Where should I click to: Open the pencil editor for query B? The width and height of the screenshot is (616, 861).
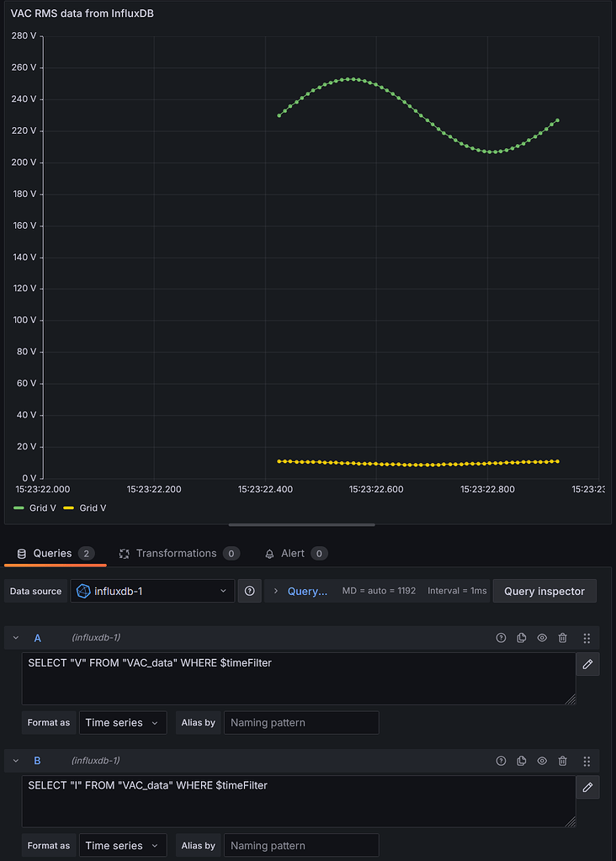point(587,787)
